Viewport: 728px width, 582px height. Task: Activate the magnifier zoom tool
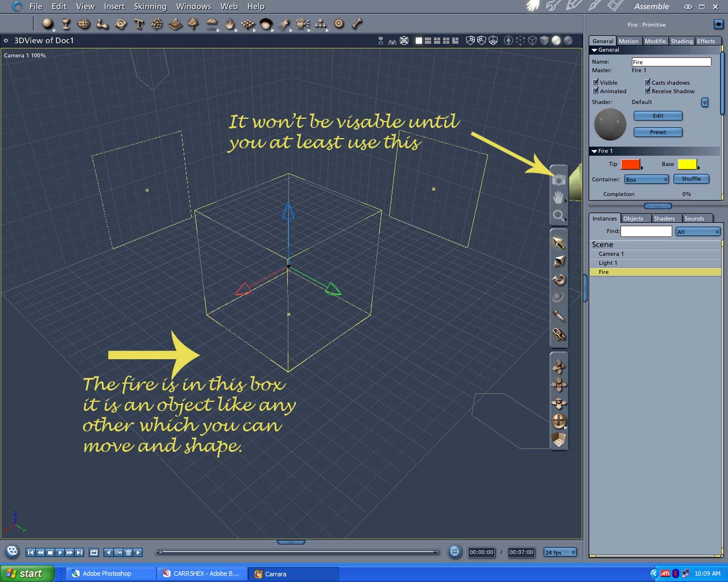(559, 215)
